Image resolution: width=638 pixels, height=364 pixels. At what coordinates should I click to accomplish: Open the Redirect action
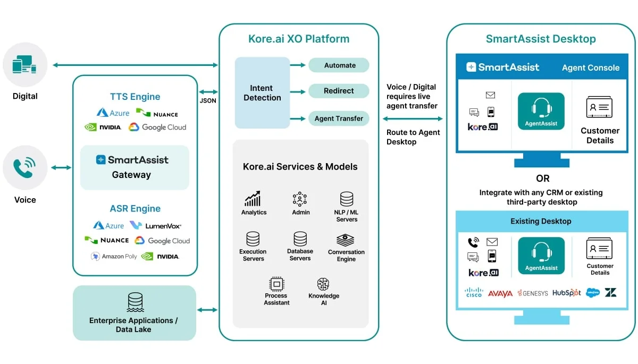click(x=339, y=91)
